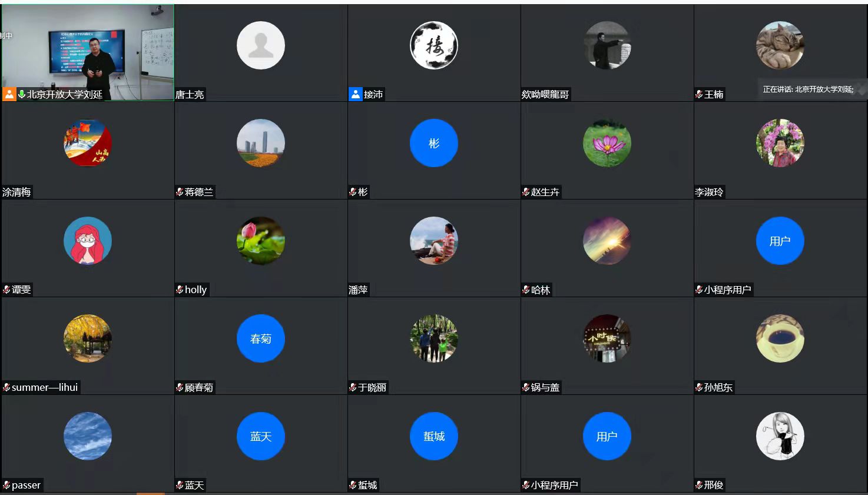The width and height of the screenshot is (868, 495).
Task: Select the blue 蜇城 avatar tile
Action: (x=433, y=436)
